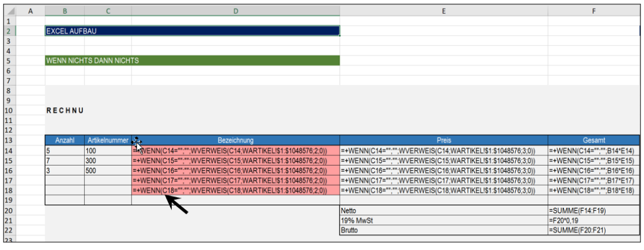Click the Gesamt header cell
644x250 pixels.
[x=594, y=140]
